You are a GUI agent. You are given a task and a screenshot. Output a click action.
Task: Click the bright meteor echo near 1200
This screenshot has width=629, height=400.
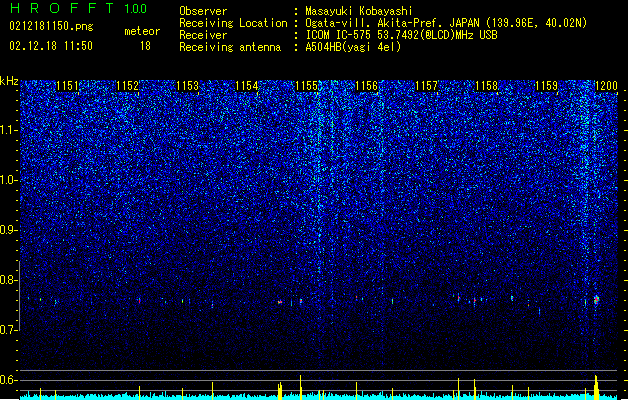(x=597, y=300)
